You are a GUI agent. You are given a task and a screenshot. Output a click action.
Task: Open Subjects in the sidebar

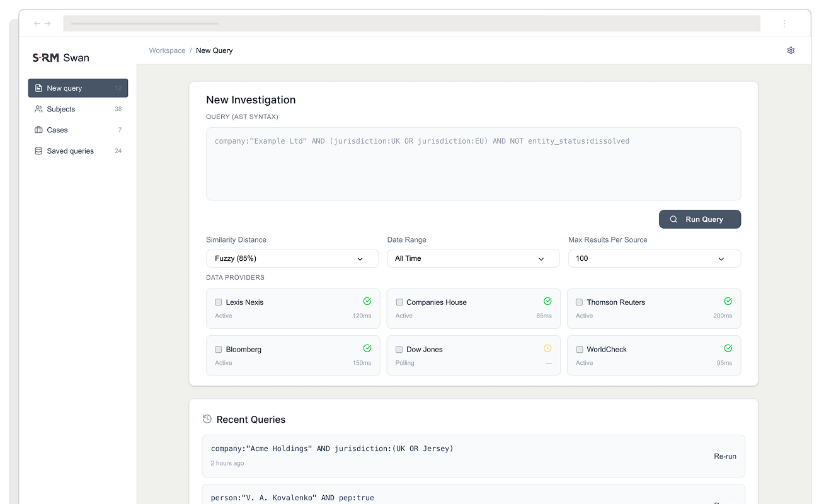(78, 109)
